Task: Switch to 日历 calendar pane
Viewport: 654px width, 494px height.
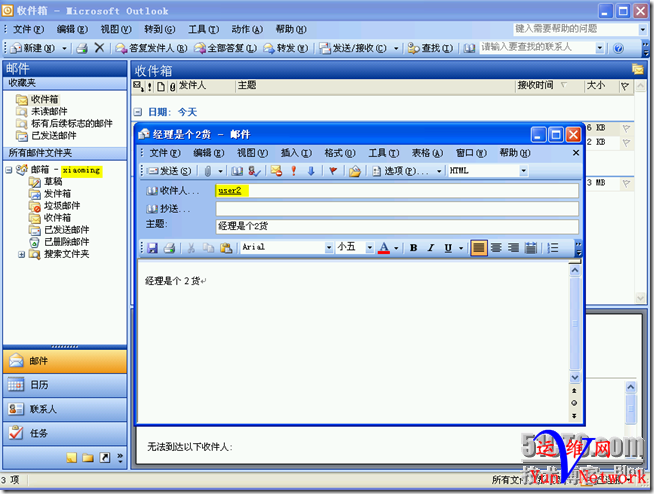Action: [65, 385]
